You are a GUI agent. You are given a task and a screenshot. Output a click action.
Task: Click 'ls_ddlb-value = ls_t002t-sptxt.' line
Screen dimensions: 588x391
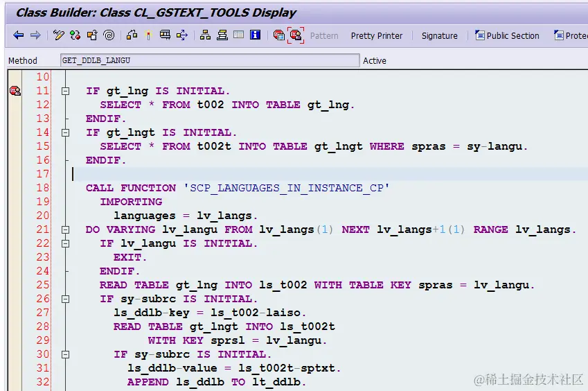pos(234,368)
